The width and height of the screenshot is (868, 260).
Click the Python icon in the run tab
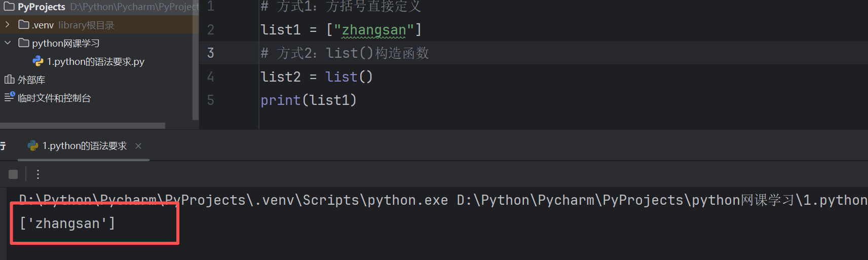coord(33,146)
